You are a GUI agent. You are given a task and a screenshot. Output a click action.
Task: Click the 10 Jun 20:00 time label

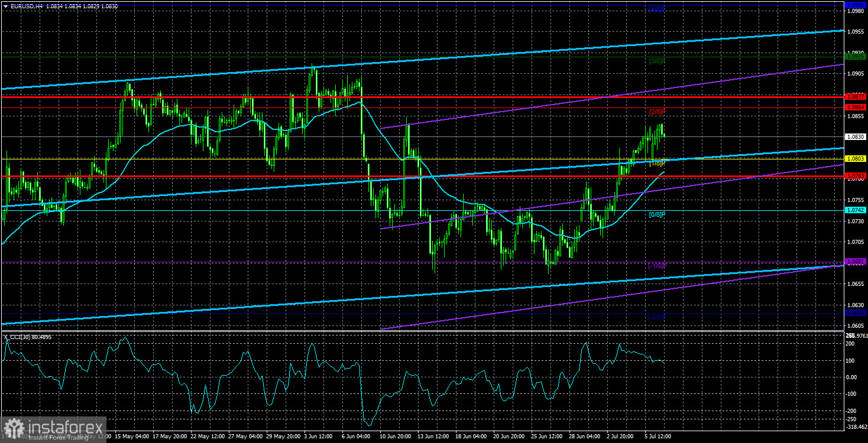point(394,437)
